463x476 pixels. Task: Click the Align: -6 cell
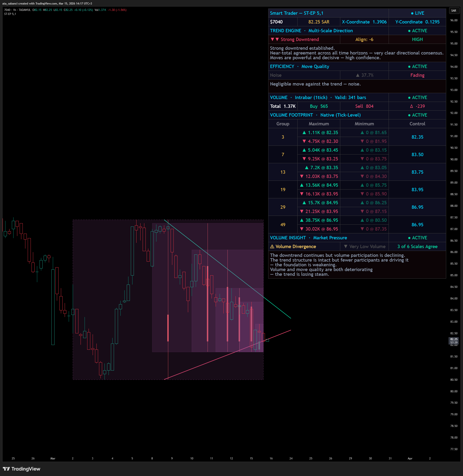point(364,39)
